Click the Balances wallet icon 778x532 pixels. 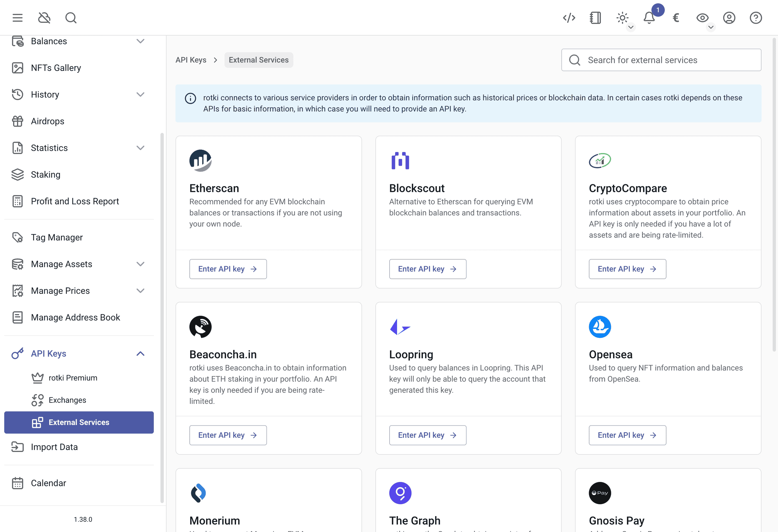(x=18, y=41)
